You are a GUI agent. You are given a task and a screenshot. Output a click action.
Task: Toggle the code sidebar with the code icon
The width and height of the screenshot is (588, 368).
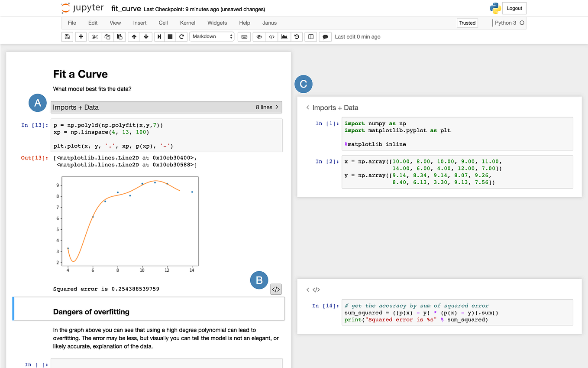point(271,37)
